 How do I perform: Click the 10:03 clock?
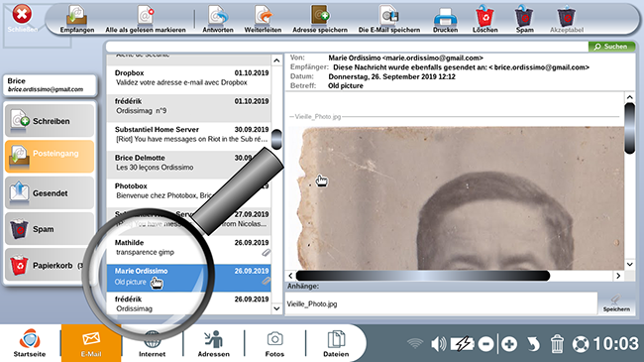[x=615, y=344]
